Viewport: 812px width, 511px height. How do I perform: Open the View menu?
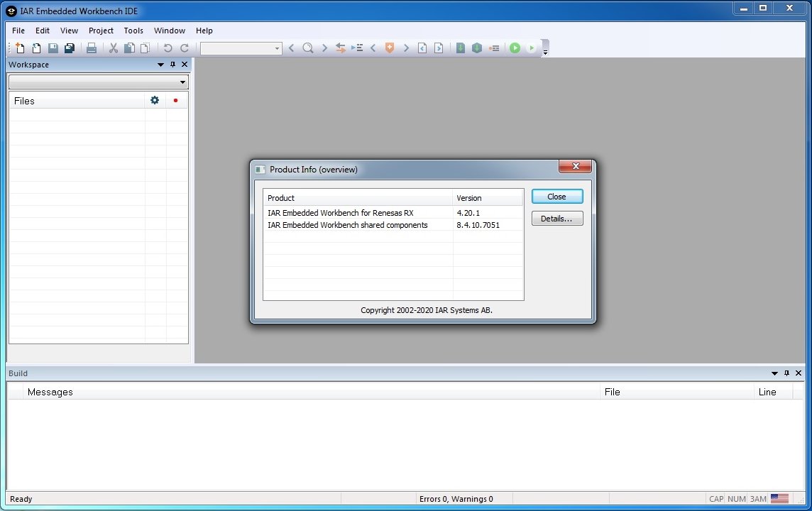69,31
